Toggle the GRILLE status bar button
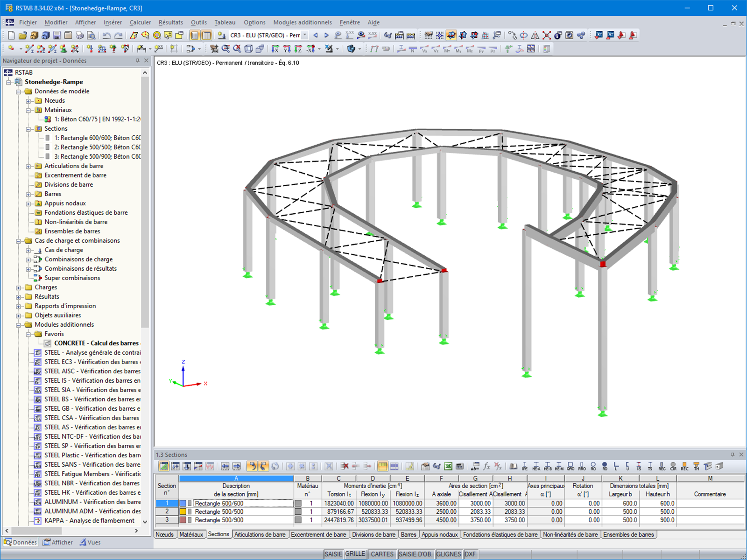Viewport: 747px width, 560px height. point(355,554)
